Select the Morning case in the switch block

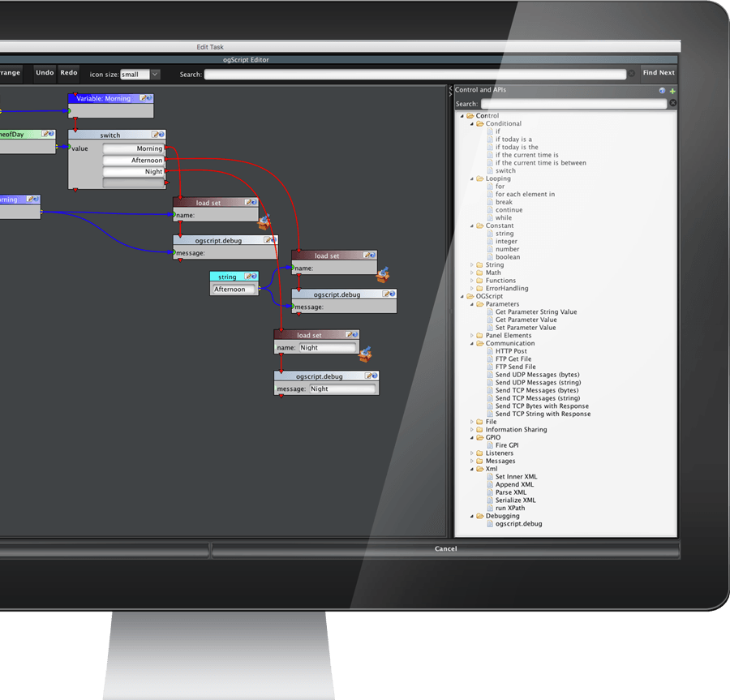pyautogui.click(x=133, y=149)
